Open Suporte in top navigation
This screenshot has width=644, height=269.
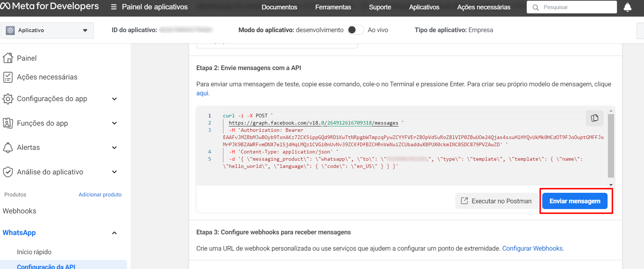click(x=380, y=7)
